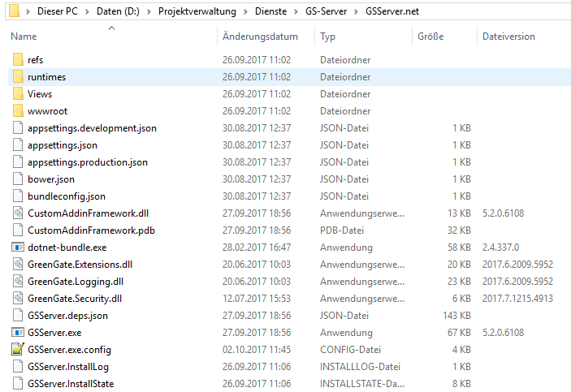
Task: Click the date 28.02.2017 16:47
Action: 257,248
